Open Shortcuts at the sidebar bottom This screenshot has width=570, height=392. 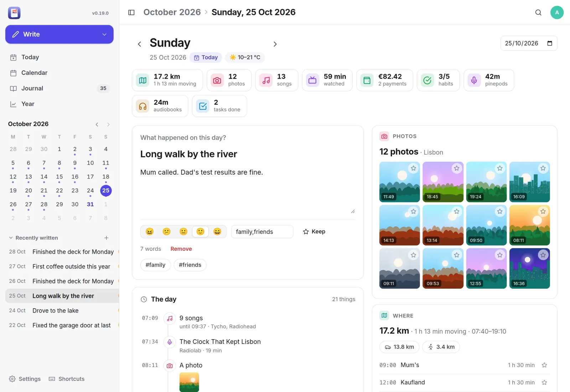coord(67,379)
